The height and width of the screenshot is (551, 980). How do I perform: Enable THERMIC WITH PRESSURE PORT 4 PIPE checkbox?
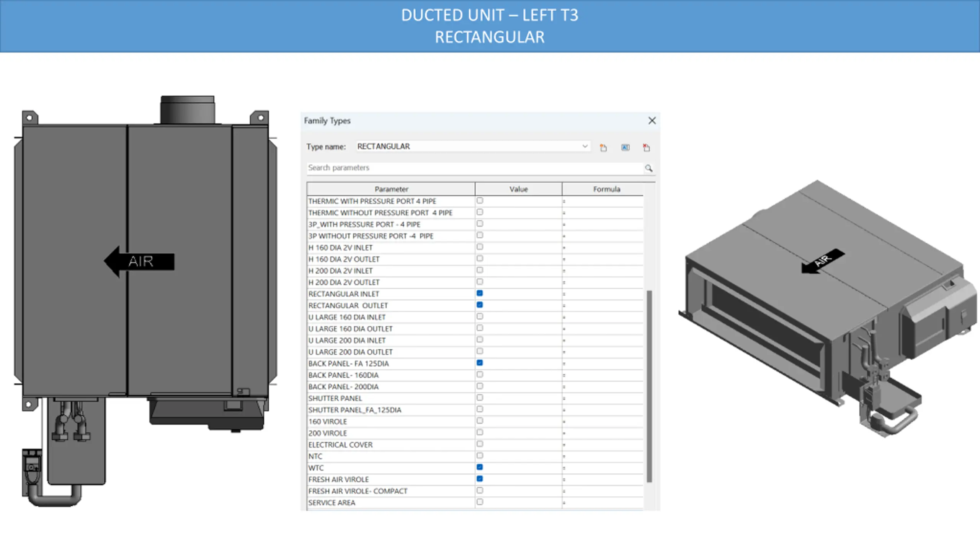(480, 201)
